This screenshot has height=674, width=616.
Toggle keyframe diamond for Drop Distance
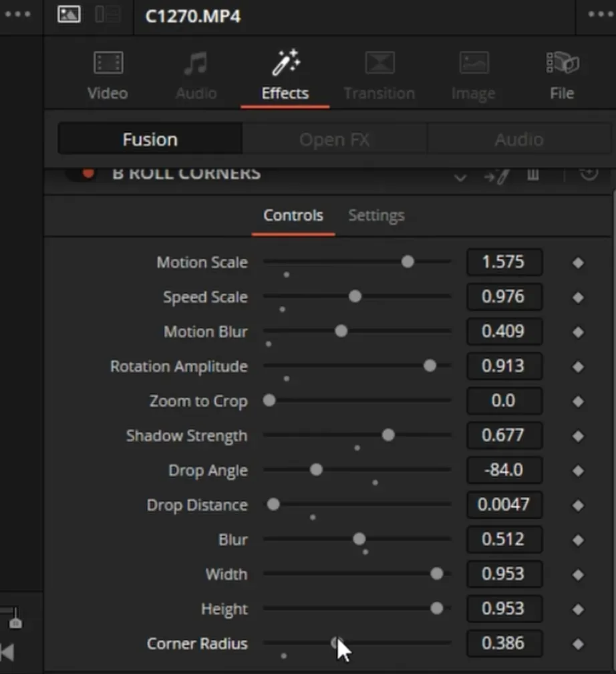578,505
